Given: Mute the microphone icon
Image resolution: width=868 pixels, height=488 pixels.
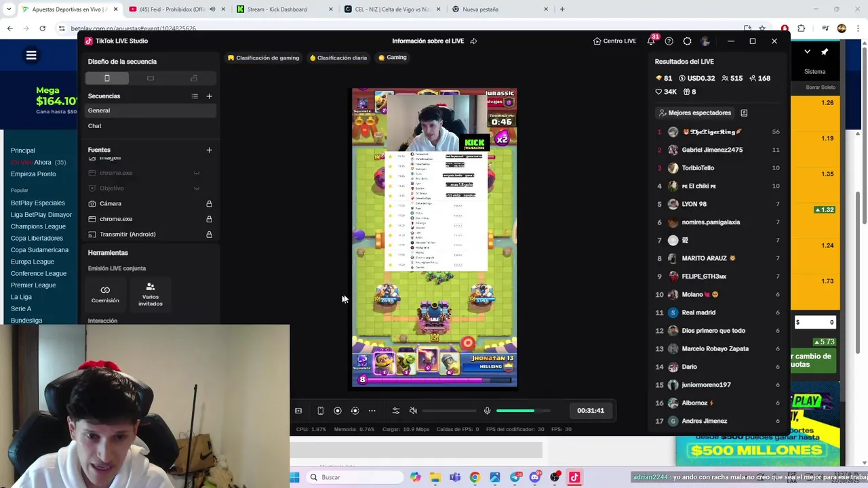Looking at the screenshot, I should click(487, 411).
